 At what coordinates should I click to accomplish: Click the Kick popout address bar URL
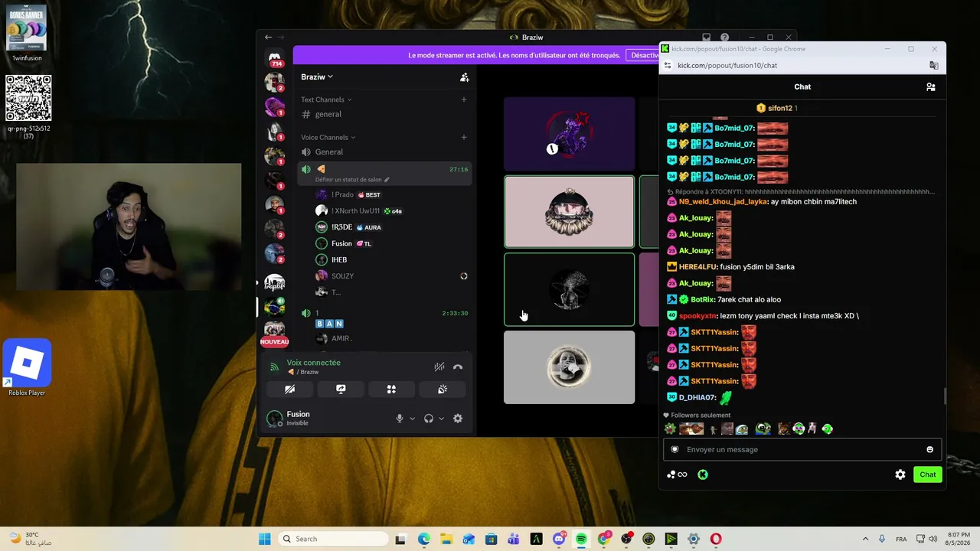[x=727, y=66]
